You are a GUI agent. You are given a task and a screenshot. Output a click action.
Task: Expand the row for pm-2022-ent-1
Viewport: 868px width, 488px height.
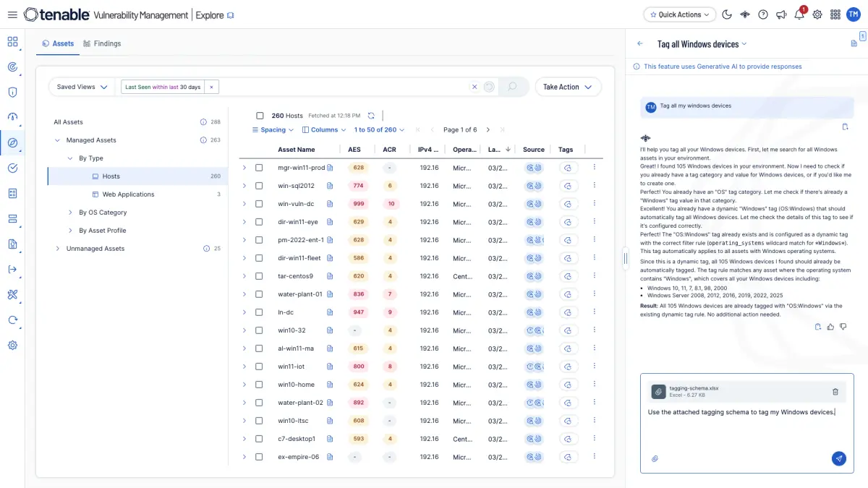244,240
